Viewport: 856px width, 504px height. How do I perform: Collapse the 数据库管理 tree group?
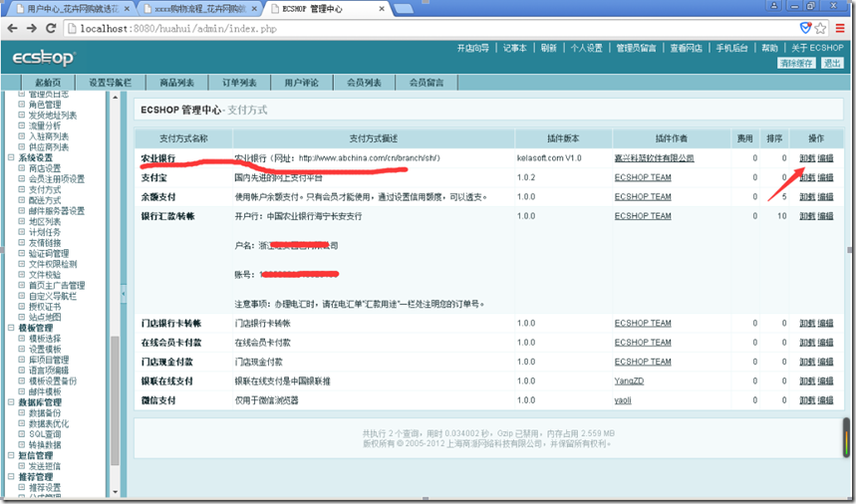[11, 402]
